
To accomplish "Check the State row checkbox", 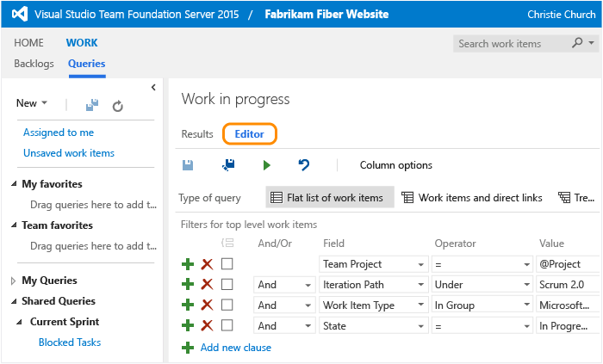I will tap(227, 325).
